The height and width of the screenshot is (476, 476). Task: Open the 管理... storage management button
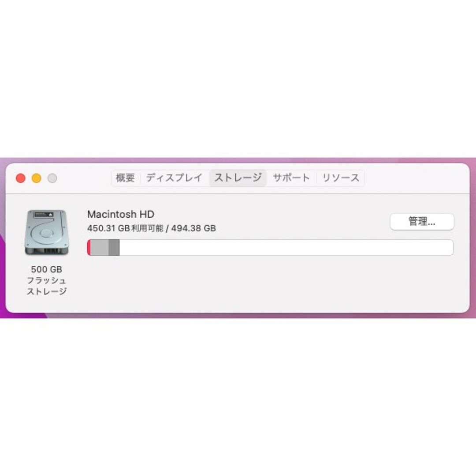(422, 222)
